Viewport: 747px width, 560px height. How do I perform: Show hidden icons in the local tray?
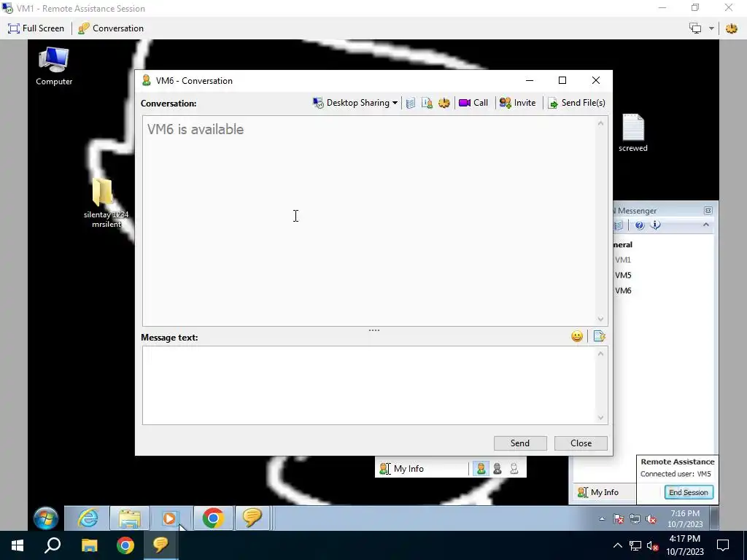point(617,545)
